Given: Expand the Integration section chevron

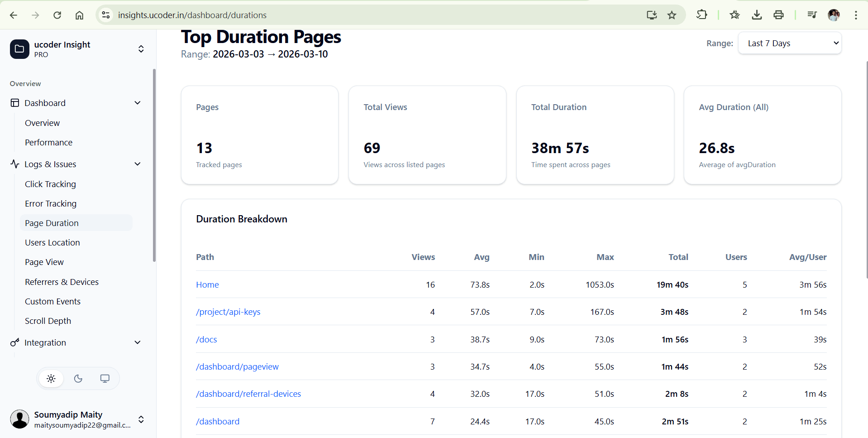Looking at the screenshot, I should (138, 342).
